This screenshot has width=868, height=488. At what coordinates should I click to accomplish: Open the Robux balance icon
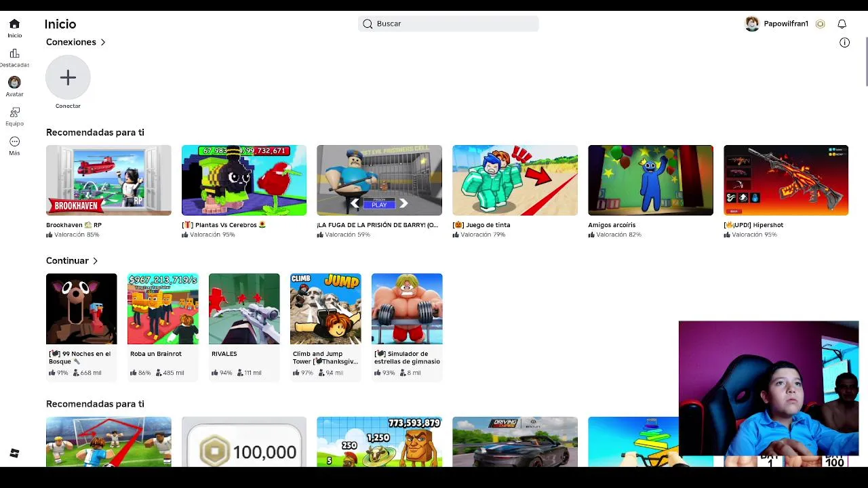point(820,24)
